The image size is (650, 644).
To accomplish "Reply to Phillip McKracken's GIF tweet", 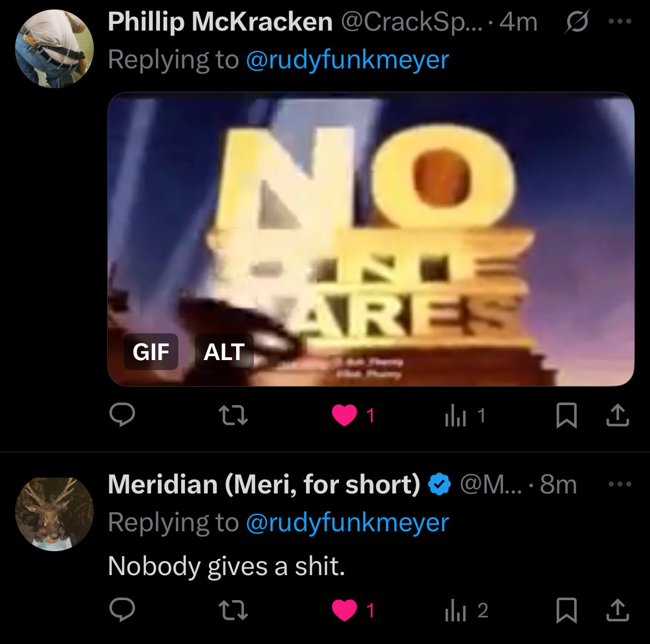I will click(122, 415).
